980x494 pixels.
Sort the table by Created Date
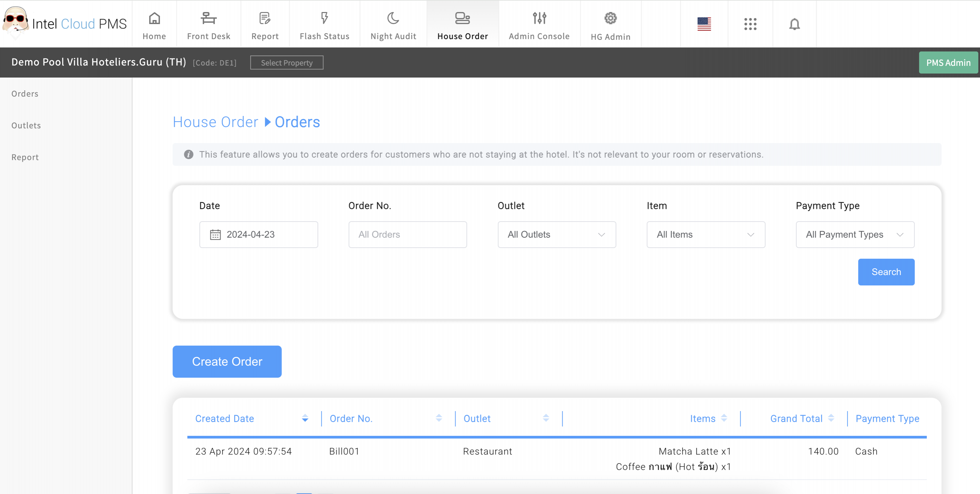coord(305,418)
